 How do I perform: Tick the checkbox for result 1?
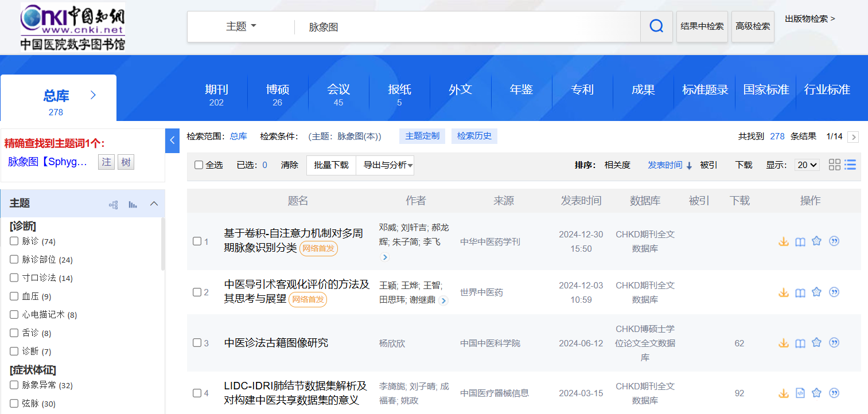[197, 241]
